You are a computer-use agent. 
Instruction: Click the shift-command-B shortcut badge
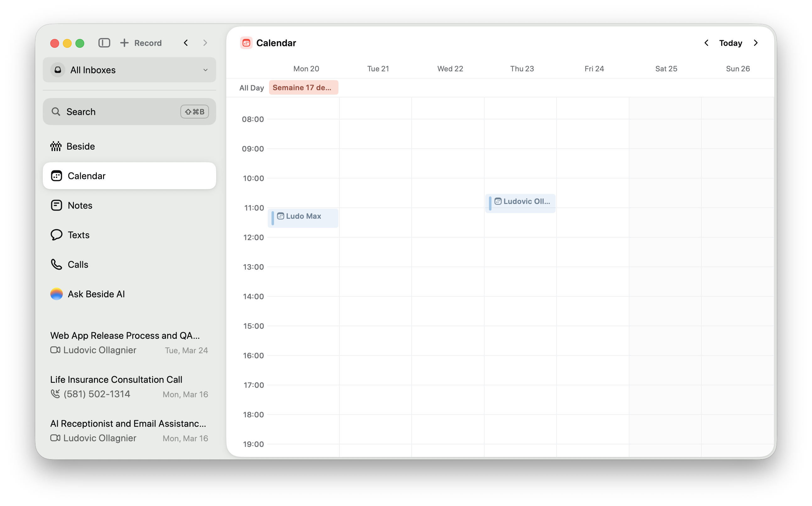[195, 112]
